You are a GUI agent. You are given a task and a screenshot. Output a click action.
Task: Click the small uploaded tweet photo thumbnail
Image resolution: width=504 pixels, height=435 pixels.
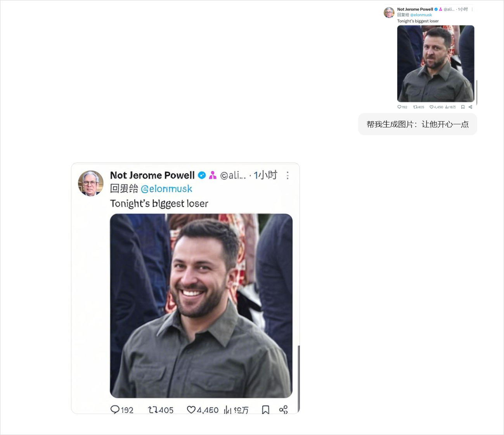coord(435,64)
